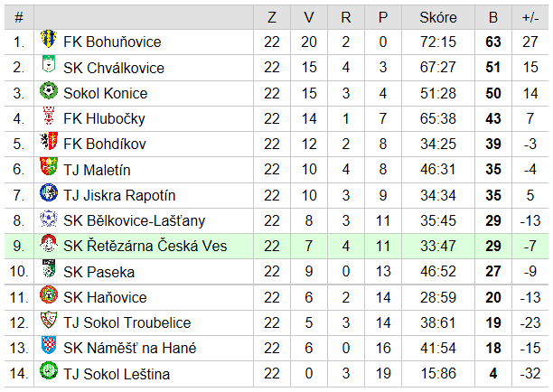The height and width of the screenshot is (392, 553).
Task: Click the SK Chválkovice team logo
Action: pos(49,64)
